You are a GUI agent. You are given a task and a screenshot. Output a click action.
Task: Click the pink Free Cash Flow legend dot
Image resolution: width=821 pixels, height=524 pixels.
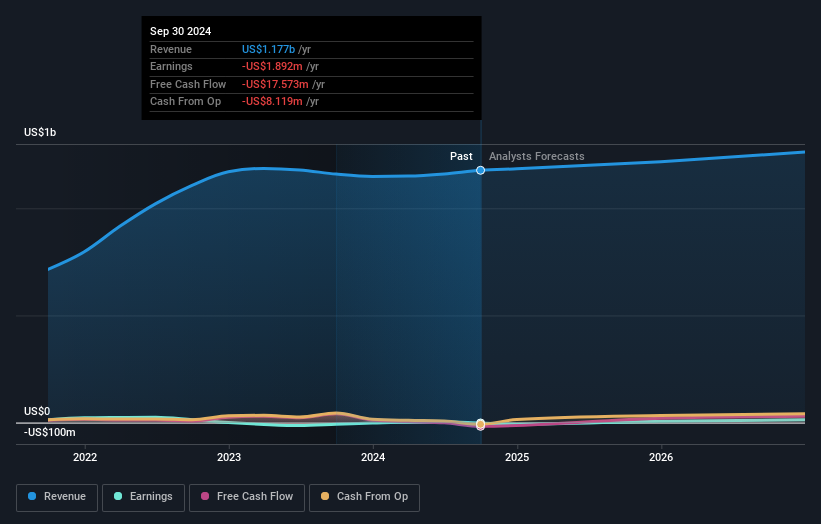(205, 496)
